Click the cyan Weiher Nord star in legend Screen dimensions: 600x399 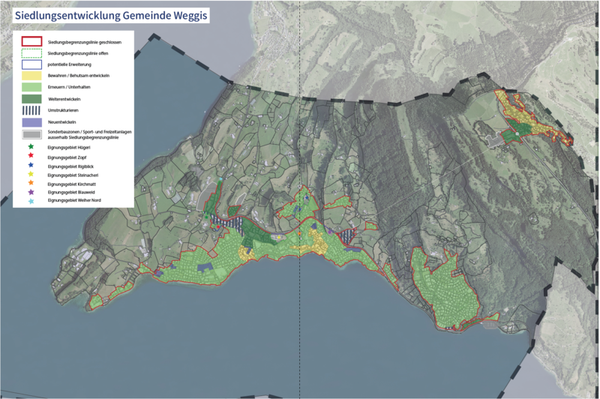click(31, 201)
